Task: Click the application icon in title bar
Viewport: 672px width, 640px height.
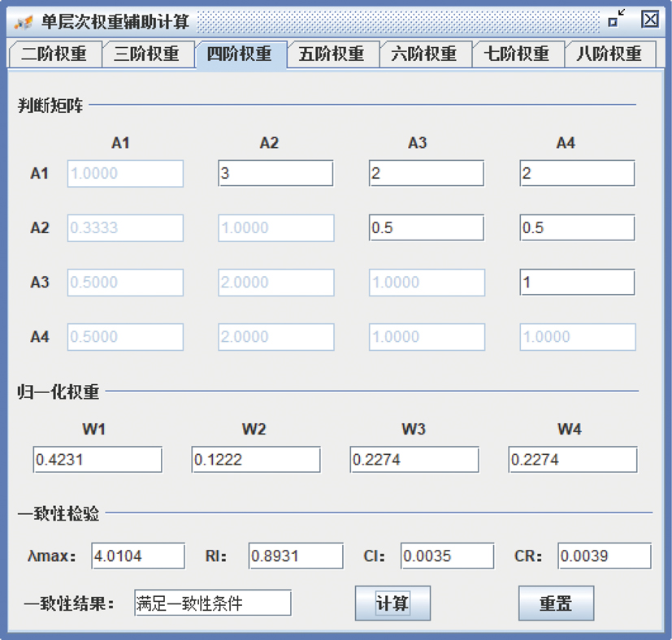Action: (23, 21)
